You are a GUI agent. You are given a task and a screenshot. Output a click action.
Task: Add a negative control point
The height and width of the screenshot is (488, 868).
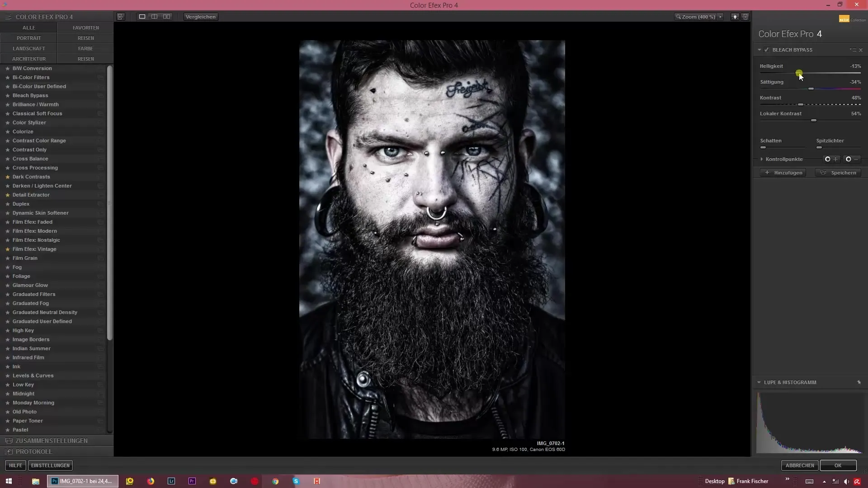[x=852, y=159]
